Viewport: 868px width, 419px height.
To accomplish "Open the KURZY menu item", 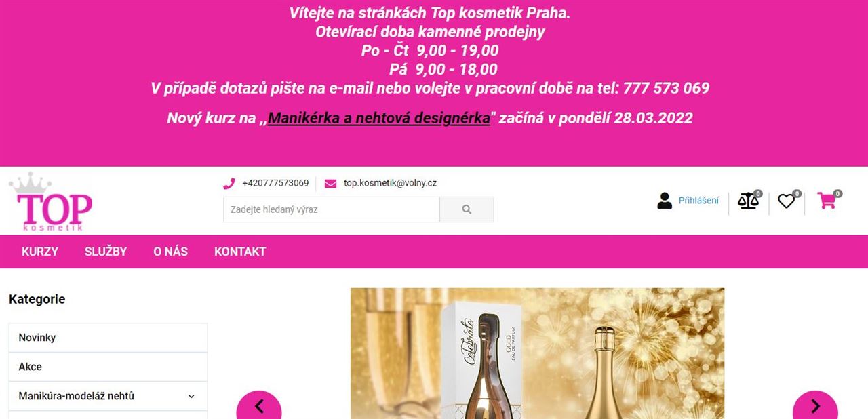I will click(40, 252).
